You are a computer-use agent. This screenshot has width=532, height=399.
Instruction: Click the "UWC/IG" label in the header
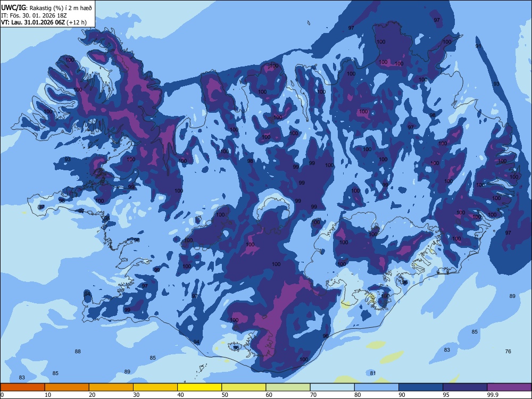click(13, 8)
